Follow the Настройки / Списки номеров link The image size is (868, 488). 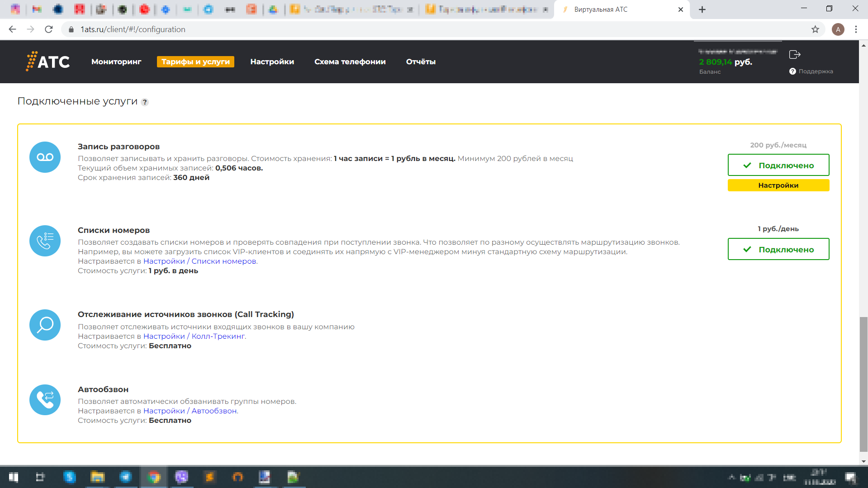pyautogui.click(x=199, y=261)
